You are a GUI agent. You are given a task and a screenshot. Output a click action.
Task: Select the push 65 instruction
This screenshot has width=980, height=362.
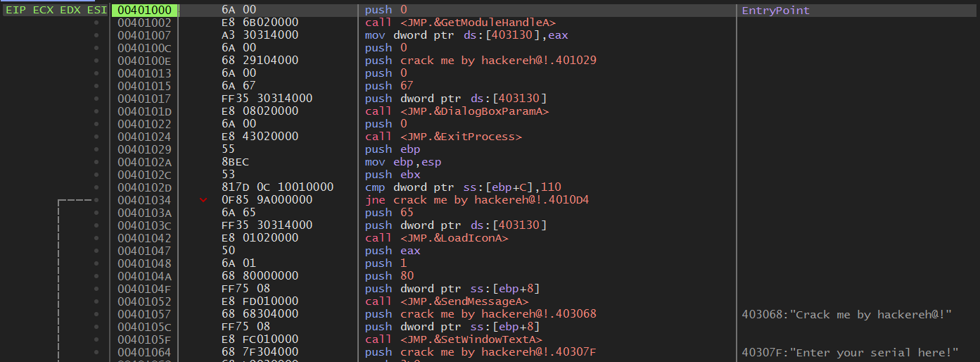click(x=386, y=213)
